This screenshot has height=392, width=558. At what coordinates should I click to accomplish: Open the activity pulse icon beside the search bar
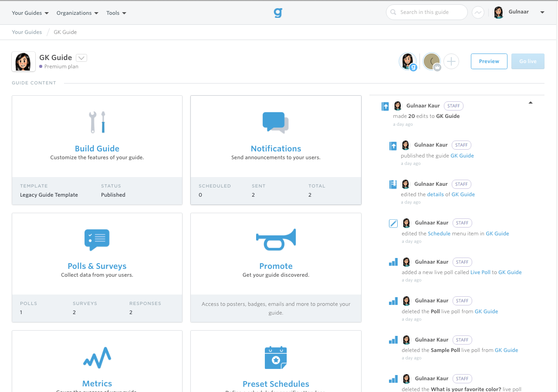[478, 12]
